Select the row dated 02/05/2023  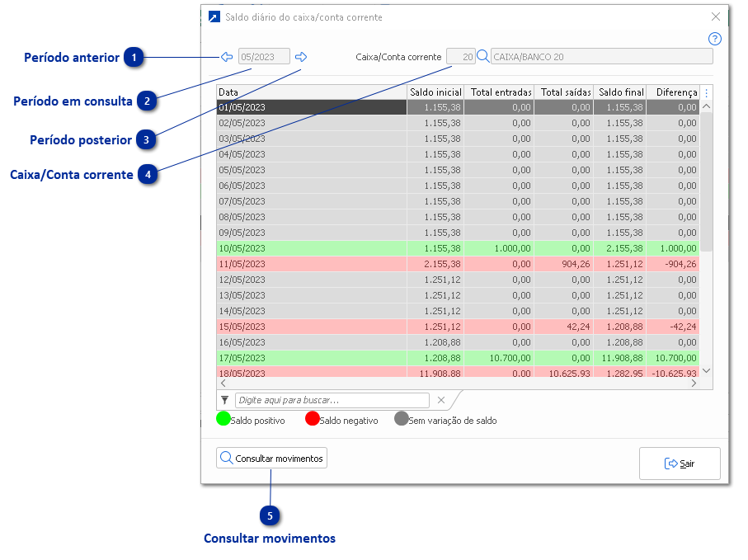point(458,123)
